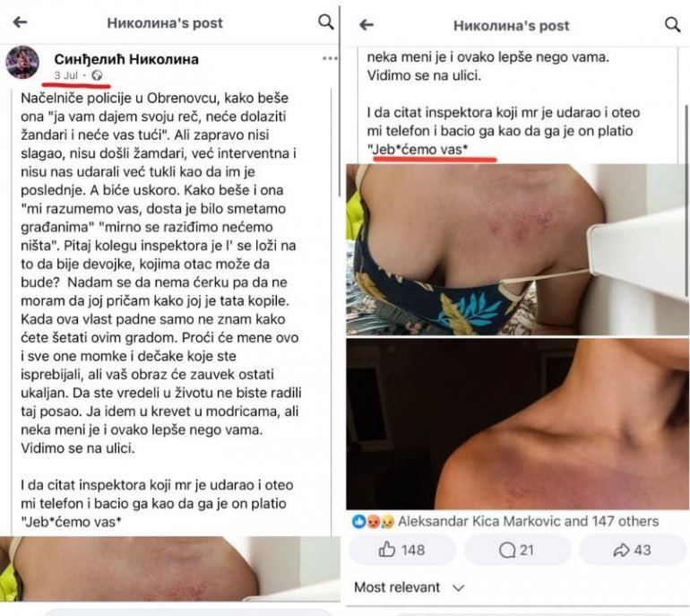
Task: Expand the Most relevant sorting dropdown
Action: pos(410,587)
